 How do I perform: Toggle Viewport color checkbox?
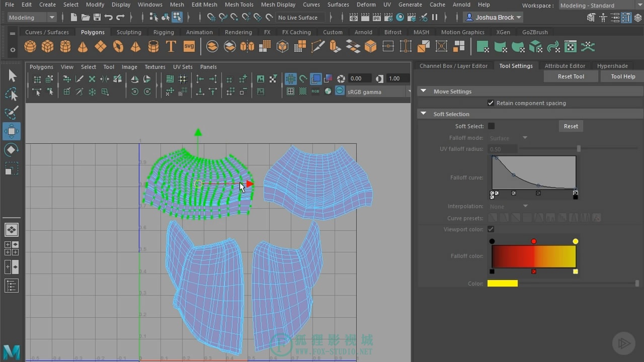click(x=491, y=229)
